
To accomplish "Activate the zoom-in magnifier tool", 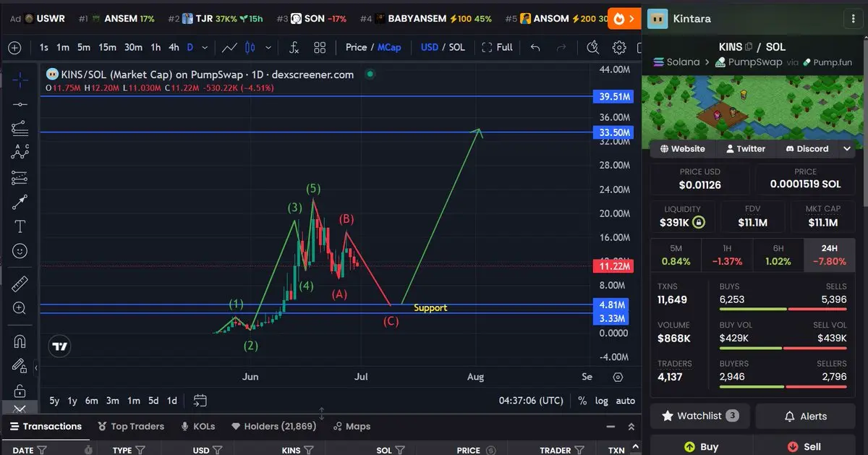I will [20, 308].
